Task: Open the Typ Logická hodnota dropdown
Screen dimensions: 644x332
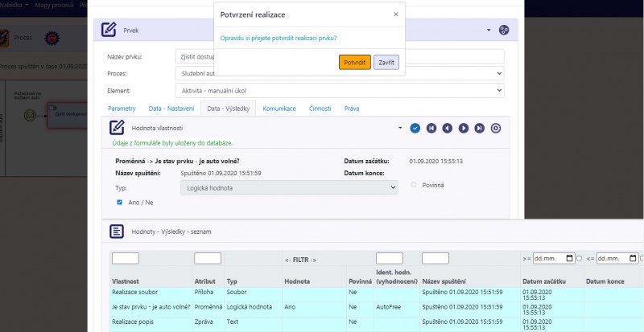Action: tap(288, 187)
